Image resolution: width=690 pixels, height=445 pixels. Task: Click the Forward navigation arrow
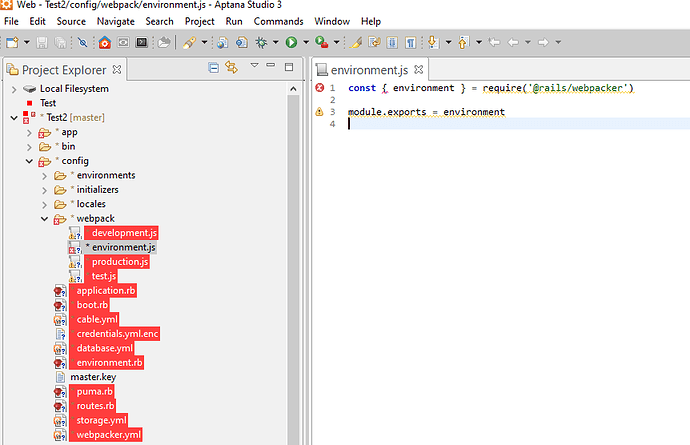coord(543,42)
